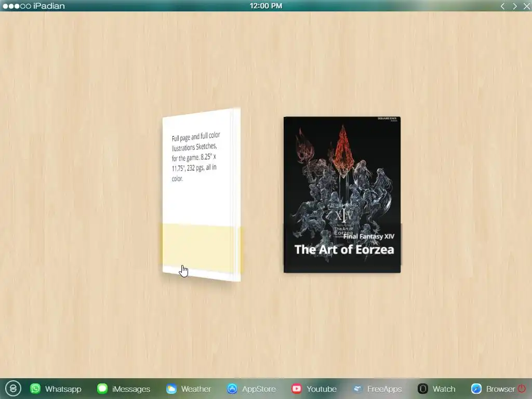Open the FreeApps icon in the dock

[x=357, y=389]
